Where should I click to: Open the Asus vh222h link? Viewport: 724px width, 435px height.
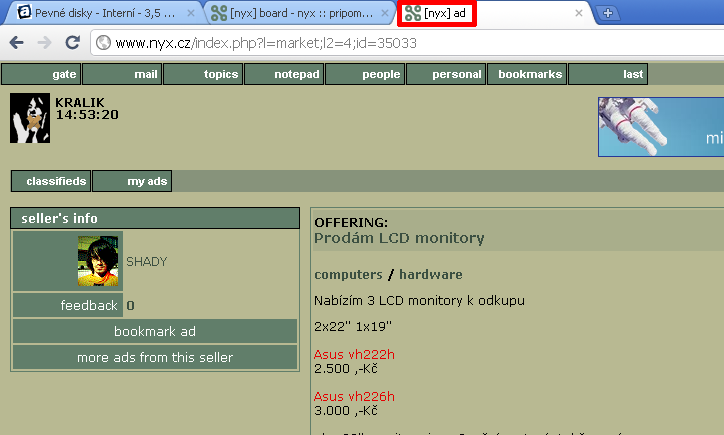tap(354, 354)
